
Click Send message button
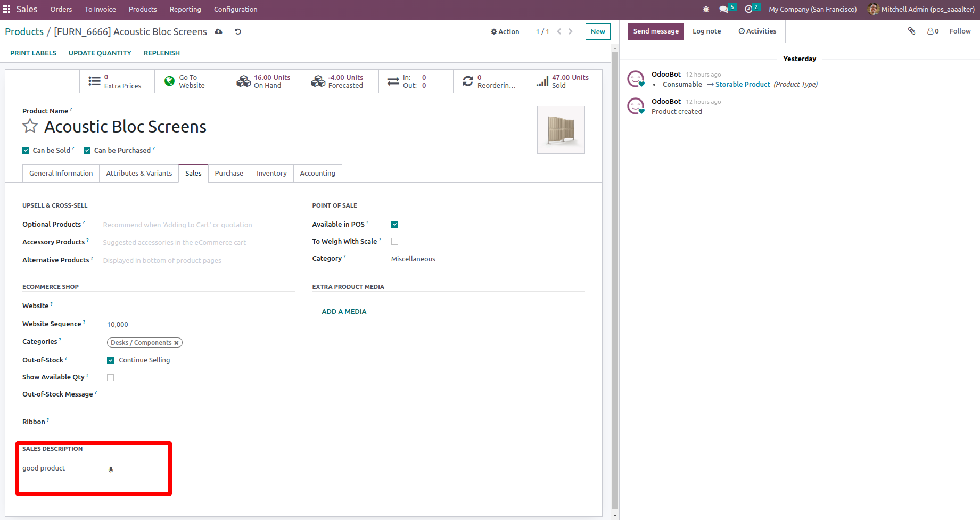(656, 31)
